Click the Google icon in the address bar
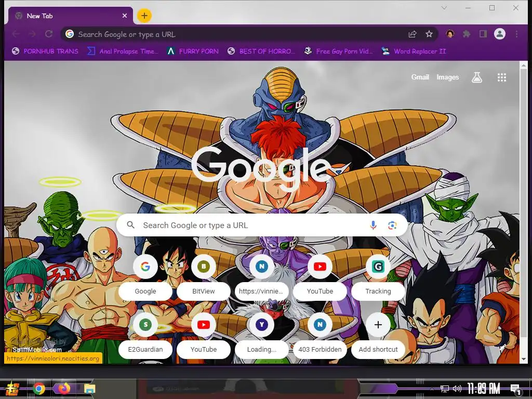The height and width of the screenshot is (399, 532). pos(70,34)
